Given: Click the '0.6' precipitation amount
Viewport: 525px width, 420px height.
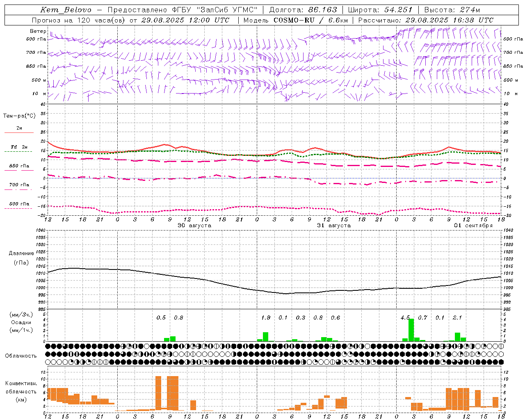Looking at the screenshot, I should [x=336, y=317].
